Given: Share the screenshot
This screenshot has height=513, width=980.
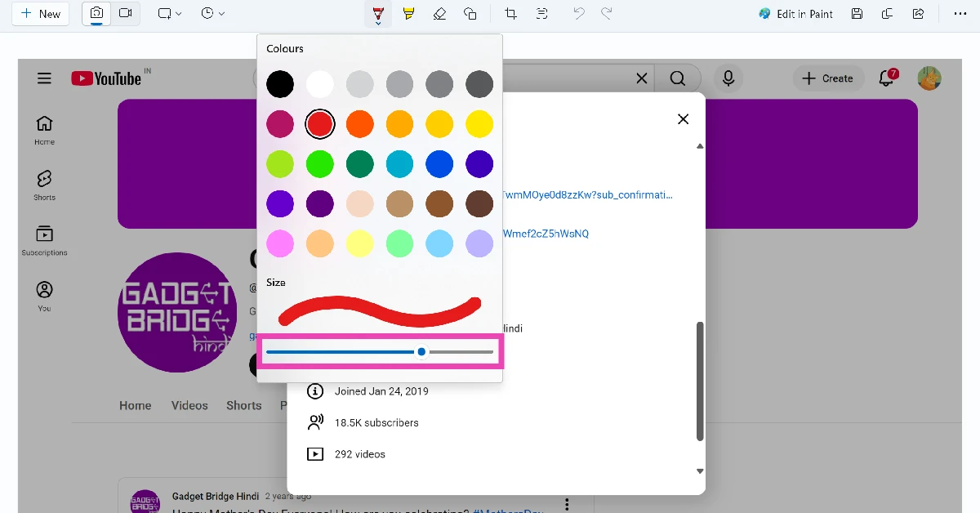Looking at the screenshot, I should (918, 13).
